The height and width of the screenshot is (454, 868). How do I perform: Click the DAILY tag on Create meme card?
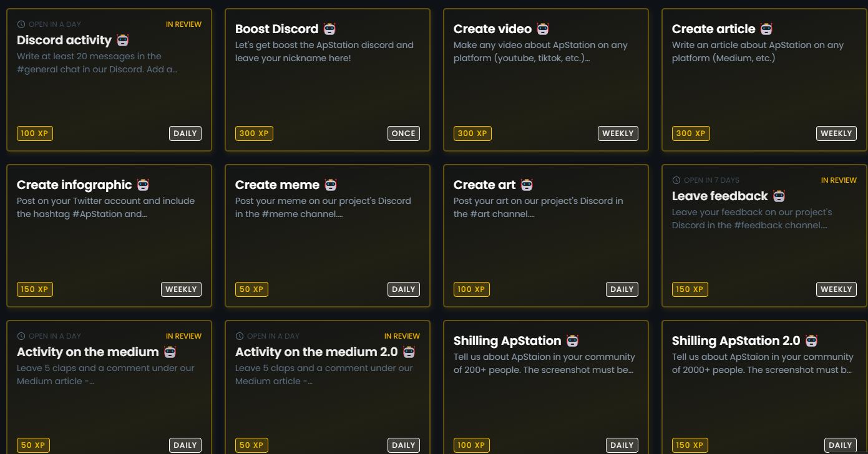point(404,289)
